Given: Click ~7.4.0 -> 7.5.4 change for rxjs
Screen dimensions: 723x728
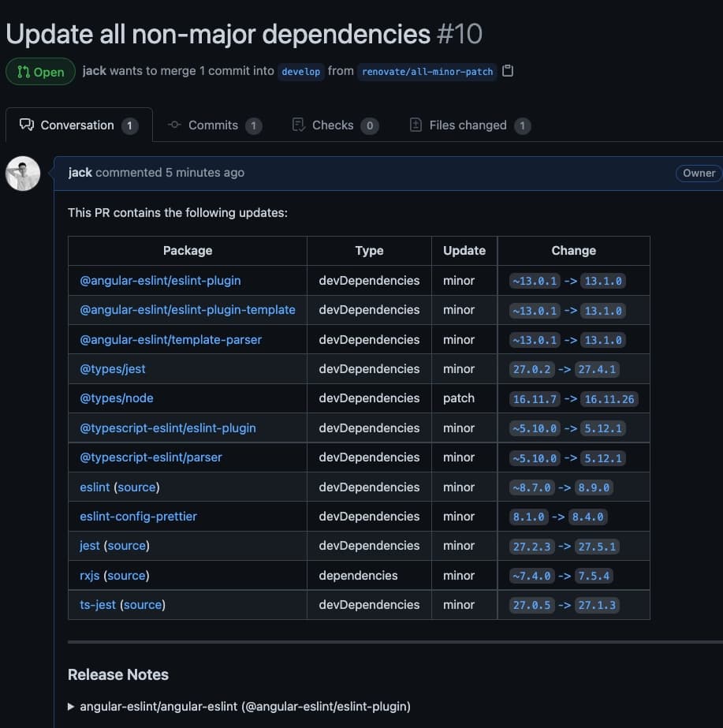Looking at the screenshot, I should [x=561, y=576].
